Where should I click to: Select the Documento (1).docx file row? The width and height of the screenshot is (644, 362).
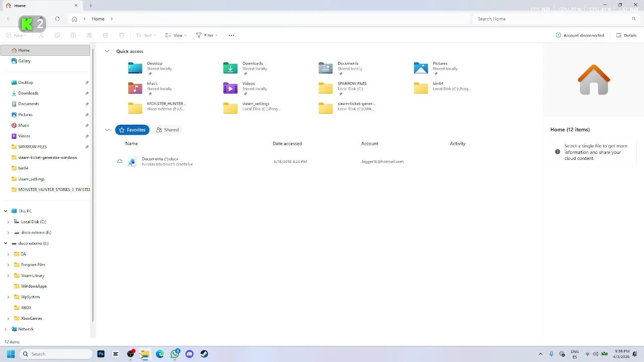322,161
